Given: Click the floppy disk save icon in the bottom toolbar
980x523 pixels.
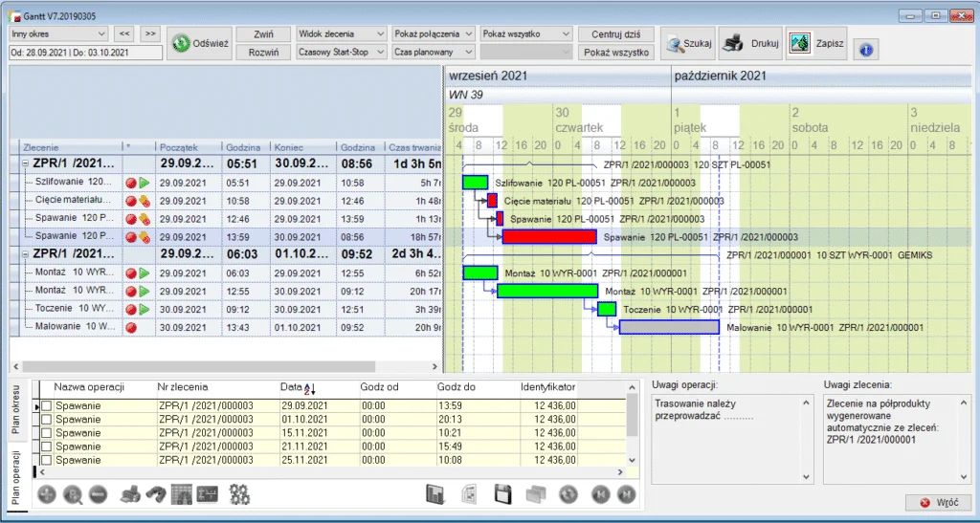Looking at the screenshot, I should tap(503, 494).
